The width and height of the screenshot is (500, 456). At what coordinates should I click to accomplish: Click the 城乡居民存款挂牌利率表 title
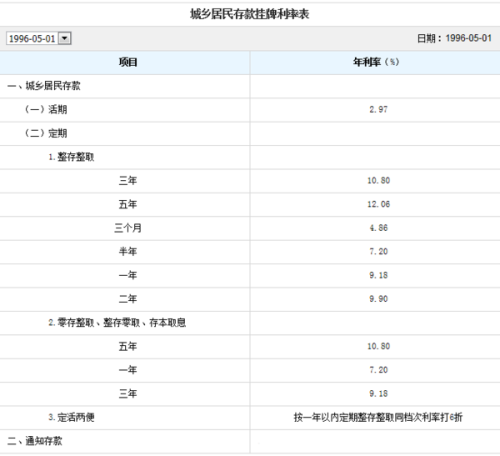[250, 14]
